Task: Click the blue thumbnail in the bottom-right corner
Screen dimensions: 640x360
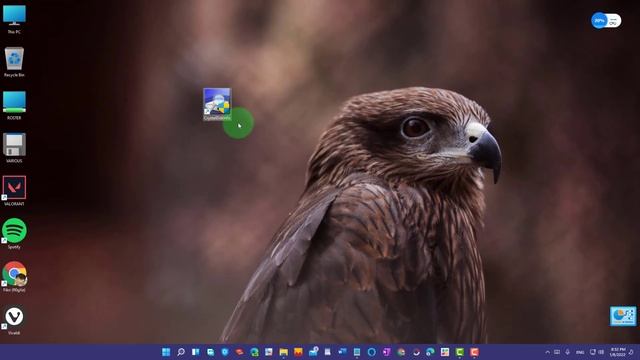Action: pyautogui.click(x=623, y=316)
